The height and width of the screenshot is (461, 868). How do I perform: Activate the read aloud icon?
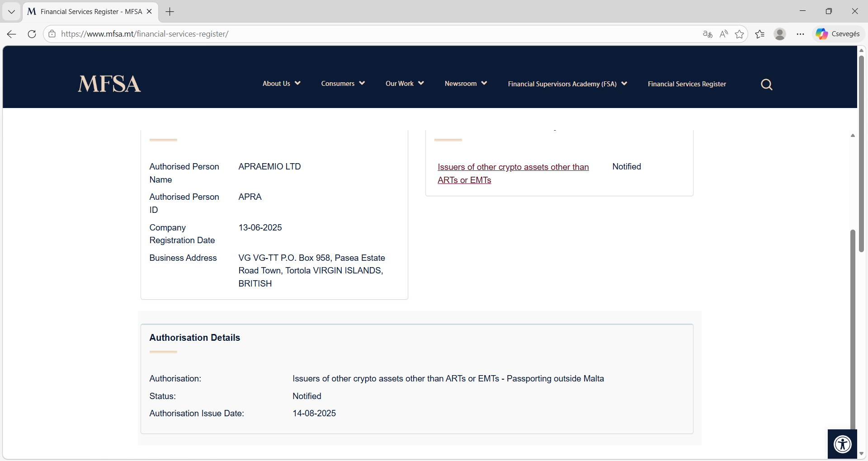click(x=724, y=34)
